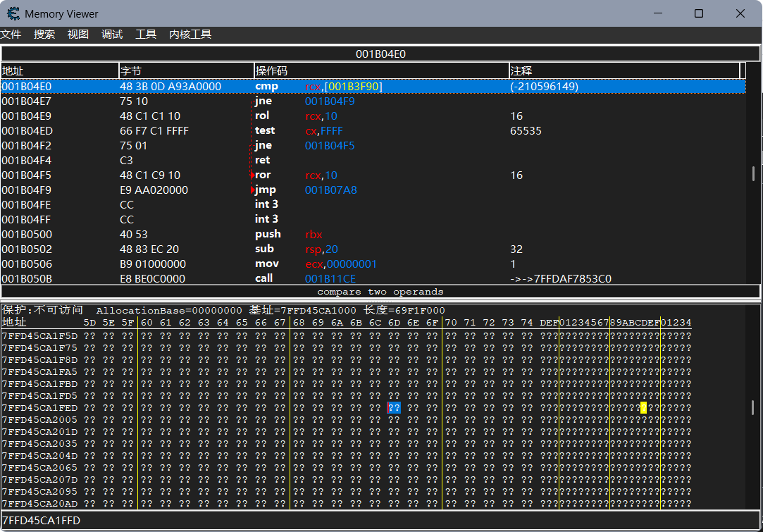This screenshot has width=763, height=532.
Task: Click the Cheat Engine icon in title bar
Action: click(x=13, y=13)
